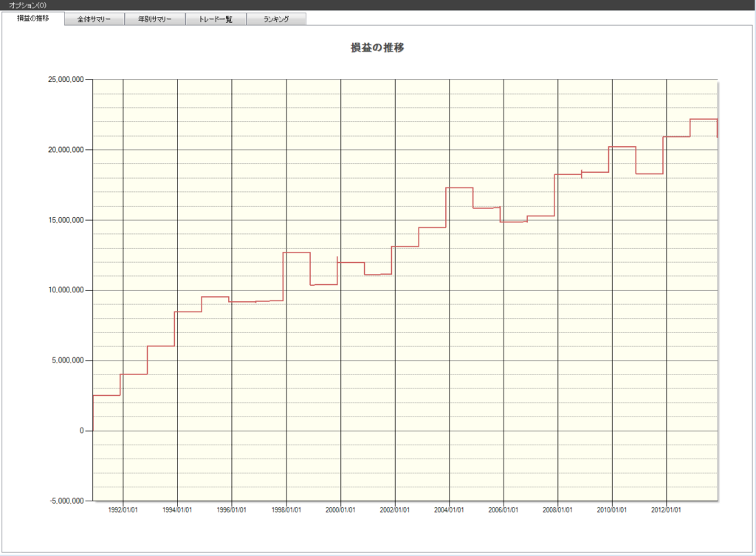Click the 2006/01/01 x-axis label
Screen dimensions: 756x556
pos(504,510)
